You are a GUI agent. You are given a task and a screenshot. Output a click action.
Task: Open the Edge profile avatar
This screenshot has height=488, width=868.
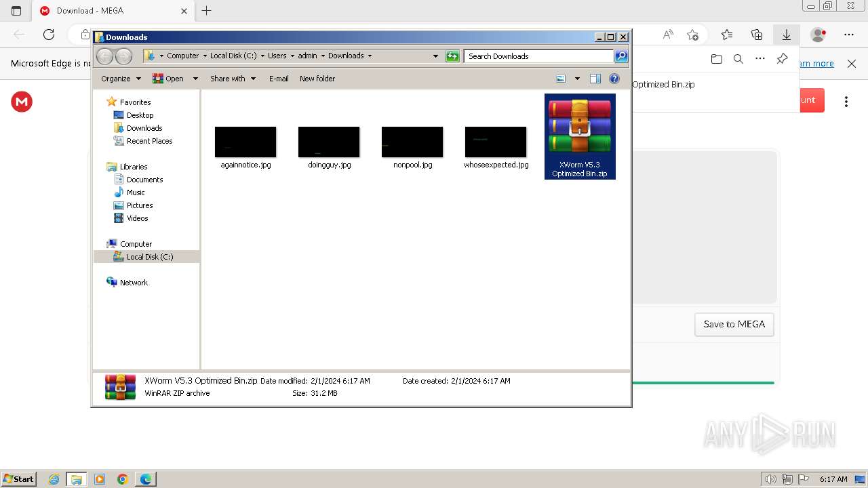[818, 35]
